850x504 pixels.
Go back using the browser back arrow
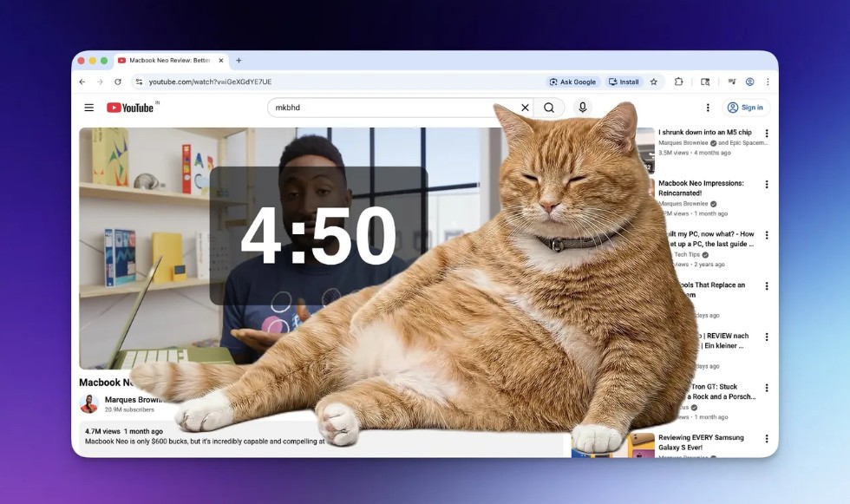(82, 82)
